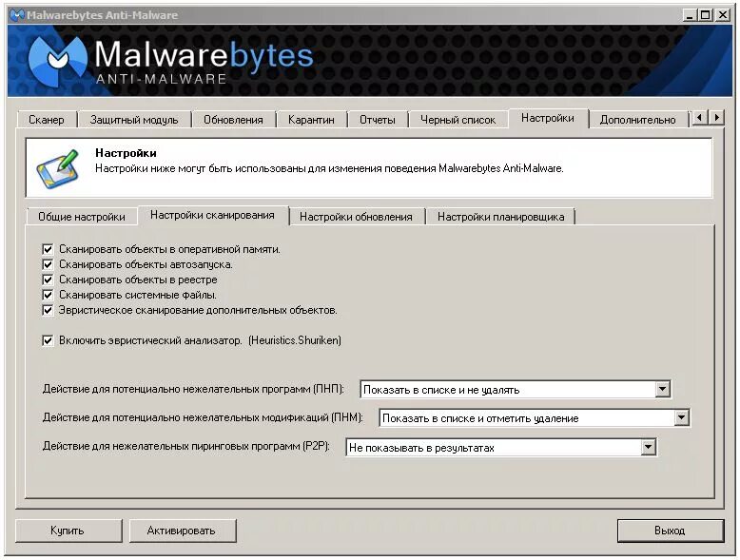Screen dimensions: 740x560
Task: Click the ПНМ action label text
Action: 203,417
